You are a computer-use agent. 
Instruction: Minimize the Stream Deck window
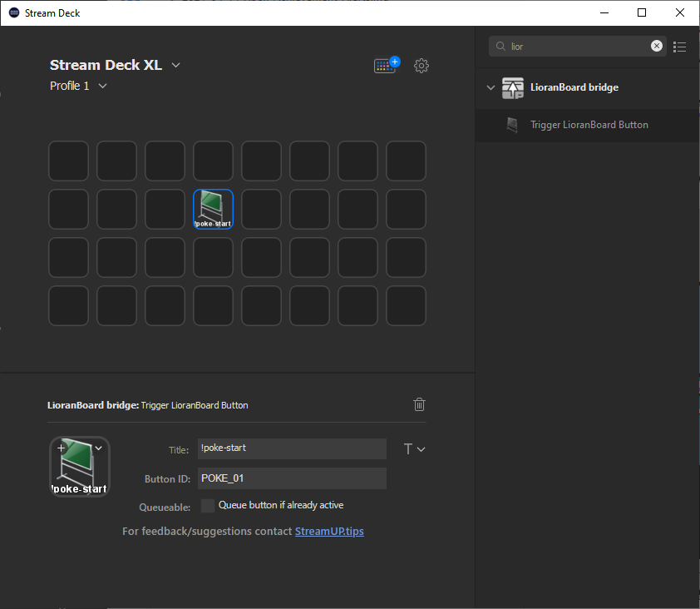tap(604, 13)
